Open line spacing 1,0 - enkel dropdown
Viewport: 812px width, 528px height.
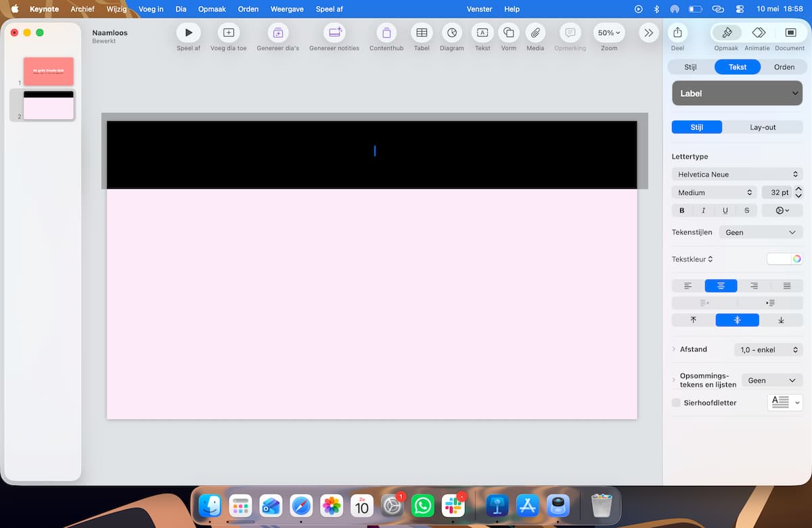point(768,350)
